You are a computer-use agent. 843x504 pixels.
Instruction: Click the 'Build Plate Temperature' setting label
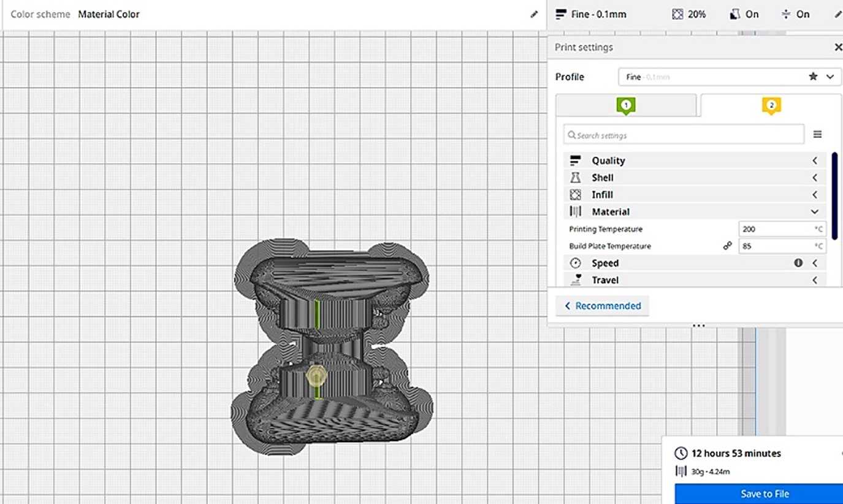pos(610,246)
